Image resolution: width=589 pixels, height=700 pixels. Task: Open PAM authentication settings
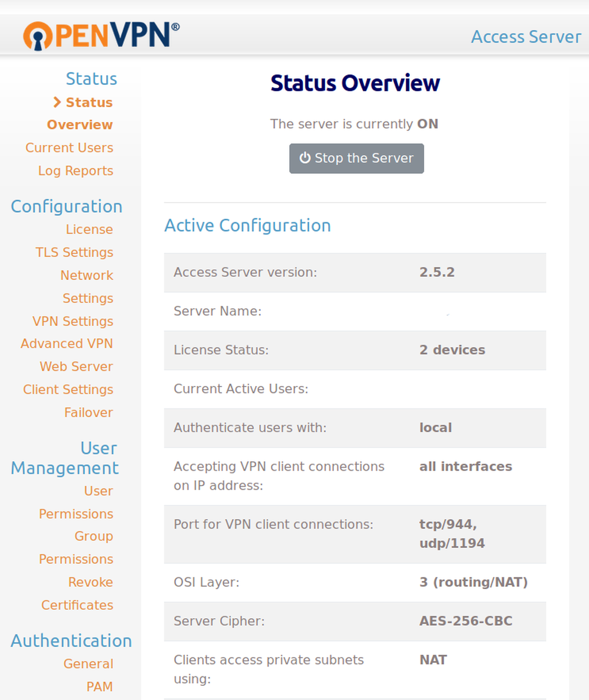coord(100,686)
